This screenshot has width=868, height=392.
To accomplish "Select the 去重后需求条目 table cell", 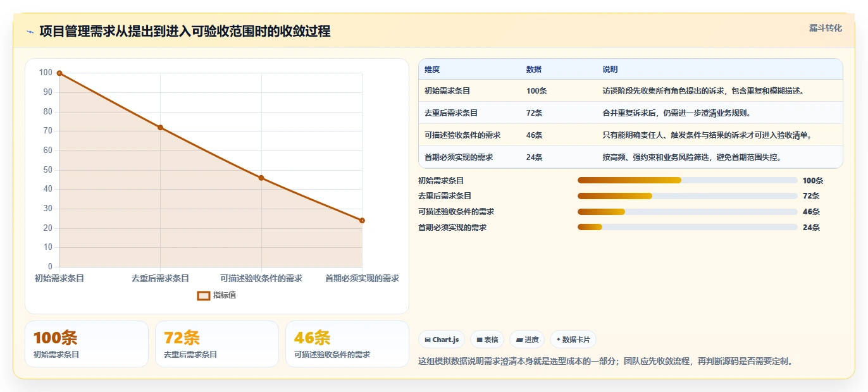I will tap(451, 113).
